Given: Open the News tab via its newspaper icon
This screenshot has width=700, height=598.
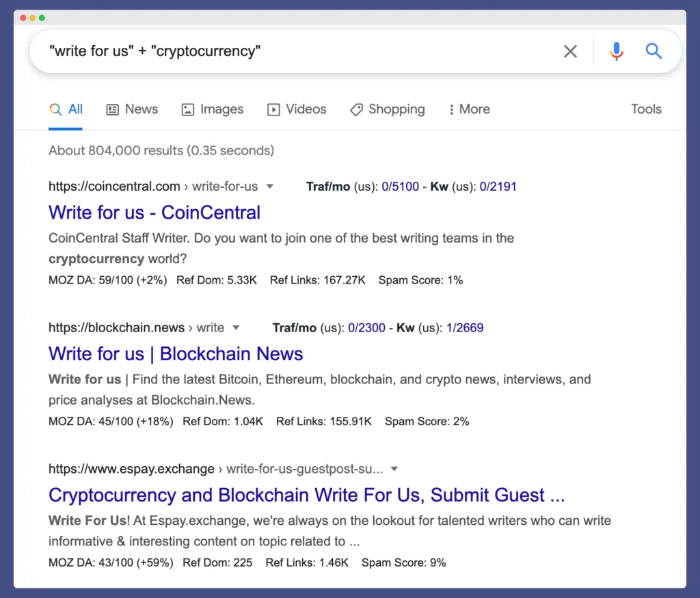Looking at the screenshot, I should coord(111,109).
